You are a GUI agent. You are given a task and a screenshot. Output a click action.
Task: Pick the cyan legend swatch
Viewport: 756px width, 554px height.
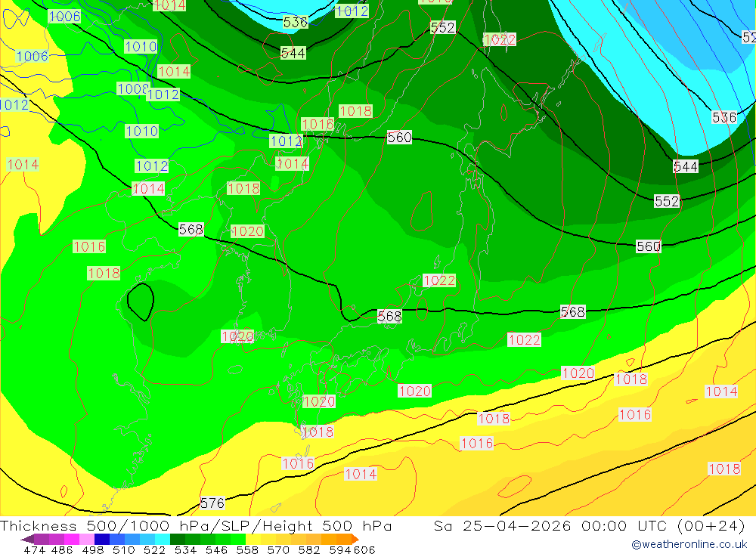click(x=163, y=539)
